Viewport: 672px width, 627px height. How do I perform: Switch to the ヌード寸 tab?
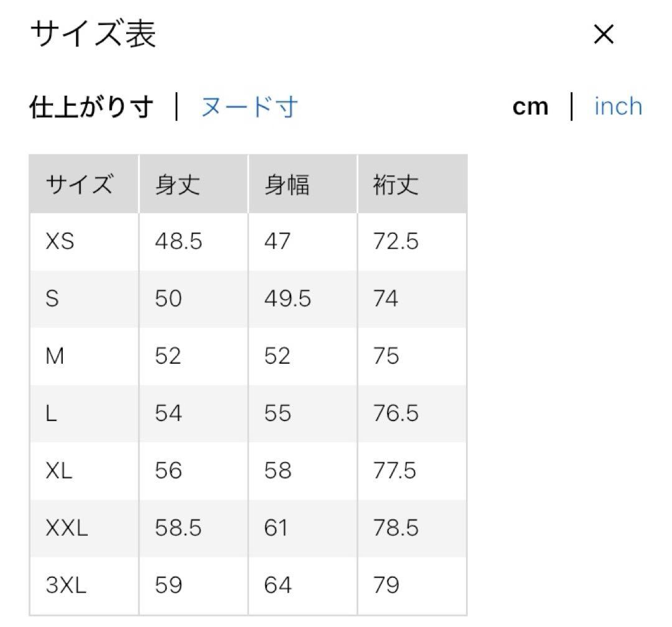[249, 107]
